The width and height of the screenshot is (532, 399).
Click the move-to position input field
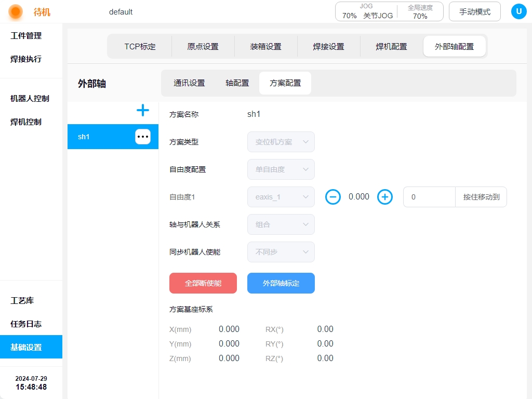429,197
